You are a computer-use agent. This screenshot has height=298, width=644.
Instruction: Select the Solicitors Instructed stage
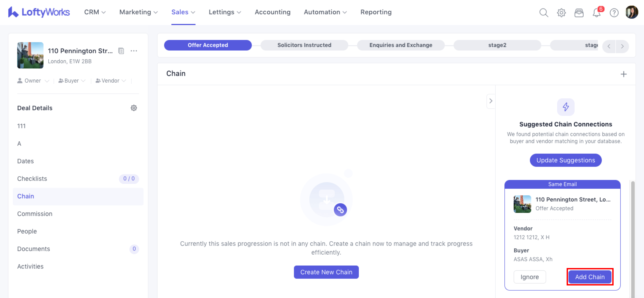[x=304, y=45]
